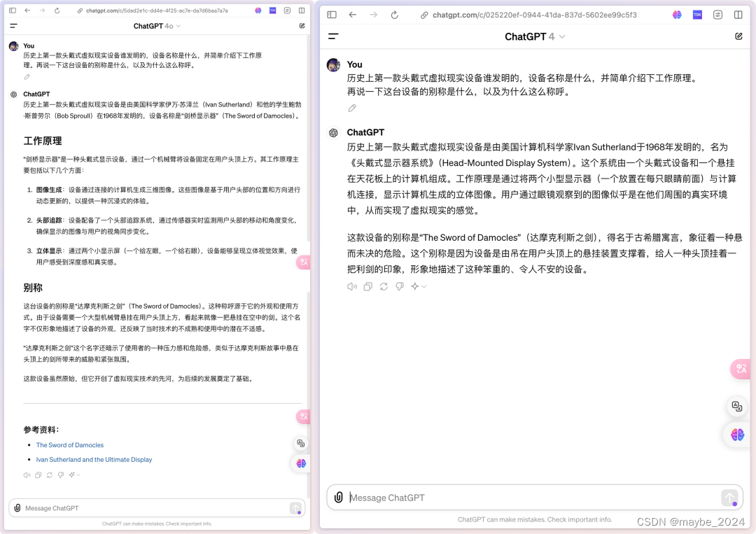Regenerate the response in left ChatGPT window
756x534 pixels.
tap(49, 475)
